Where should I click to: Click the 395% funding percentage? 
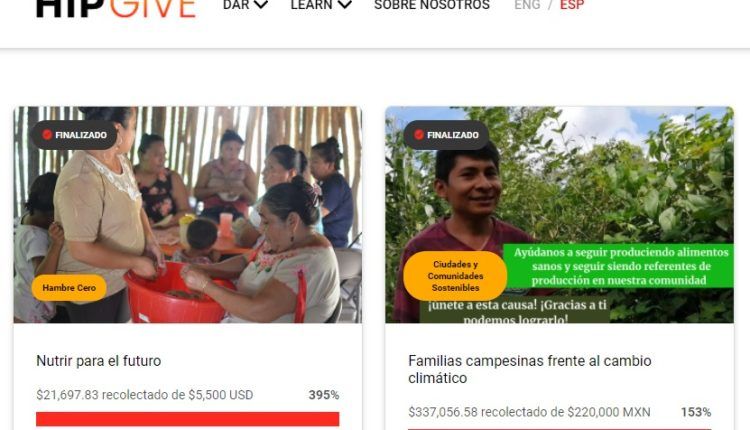click(x=324, y=395)
